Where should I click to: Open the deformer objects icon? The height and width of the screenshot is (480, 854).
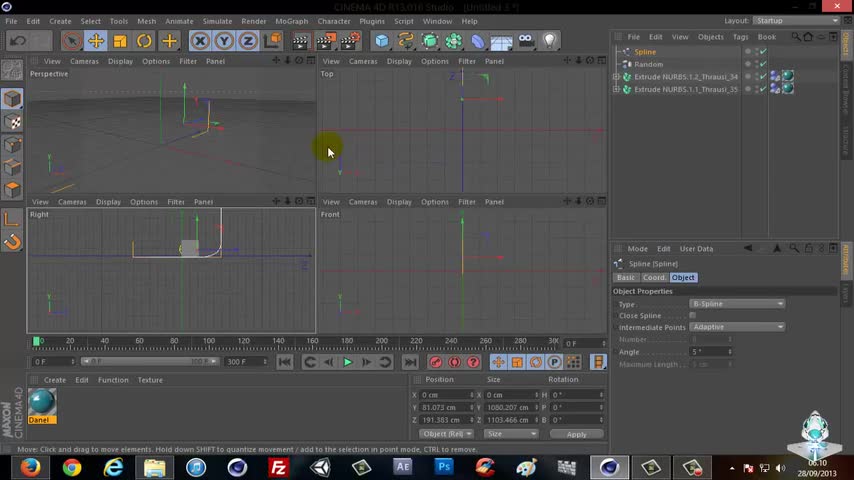point(478,41)
